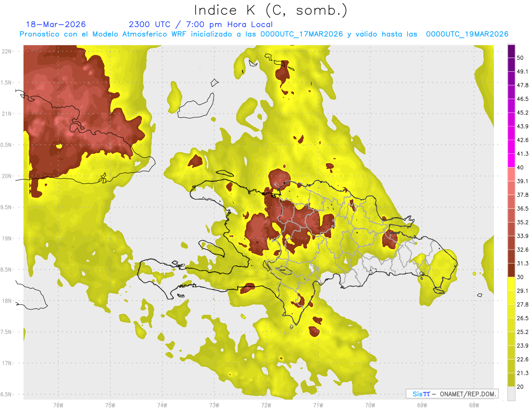Viewport: 532px width, 411px height.
Task: Click the 18-Mar-2026 date label
Action: tap(55, 24)
